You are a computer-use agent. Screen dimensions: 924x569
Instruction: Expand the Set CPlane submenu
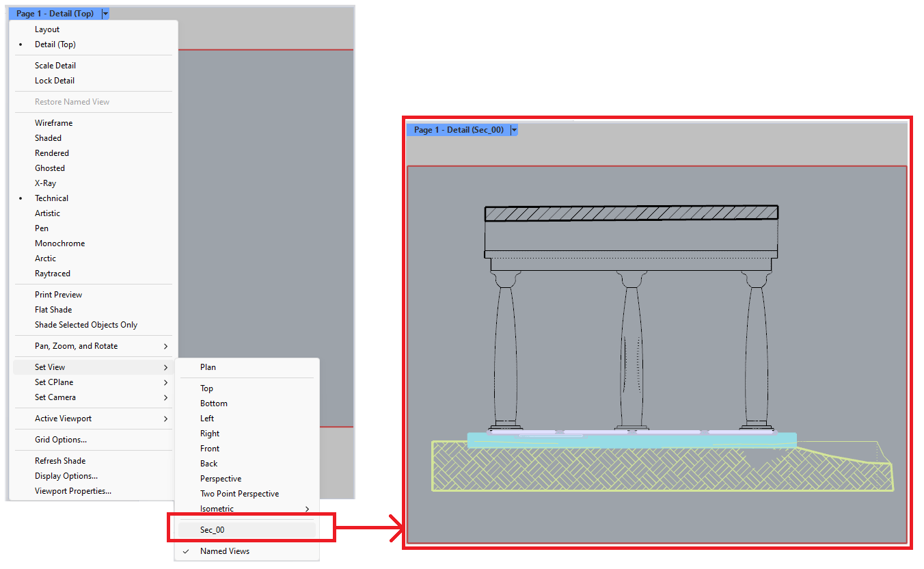click(x=53, y=382)
